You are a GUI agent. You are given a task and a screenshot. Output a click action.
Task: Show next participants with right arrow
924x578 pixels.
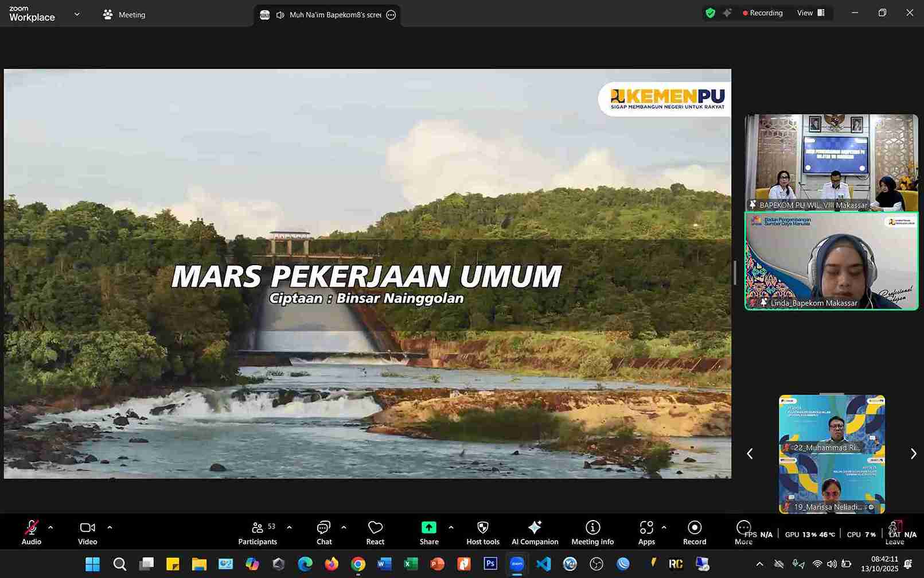click(913, 454)
